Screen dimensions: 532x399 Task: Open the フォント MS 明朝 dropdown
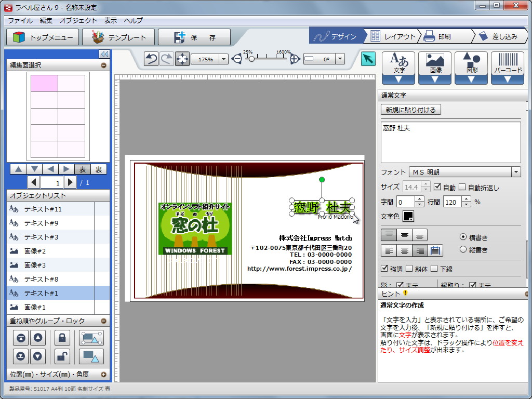coord(516,172)
